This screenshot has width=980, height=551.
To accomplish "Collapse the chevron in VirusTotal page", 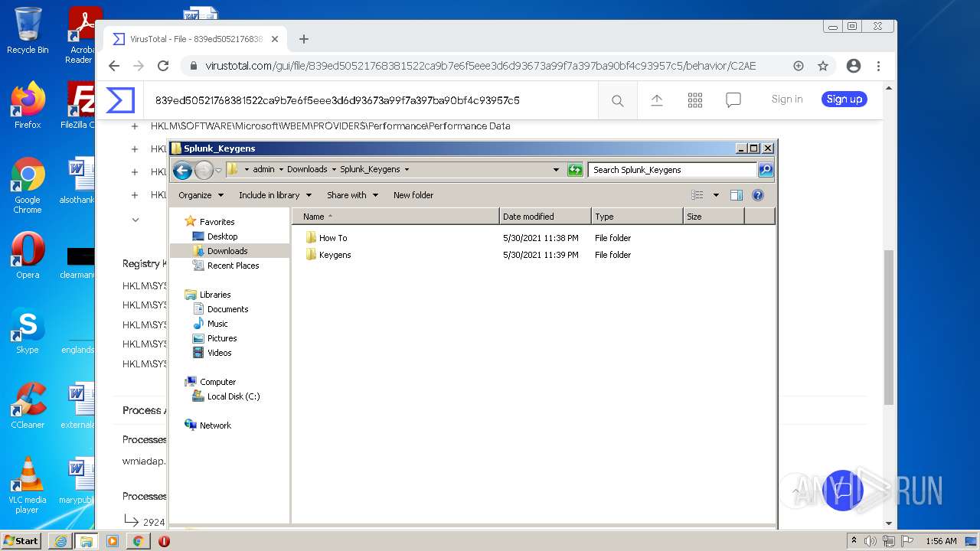I will click(136, 220).
